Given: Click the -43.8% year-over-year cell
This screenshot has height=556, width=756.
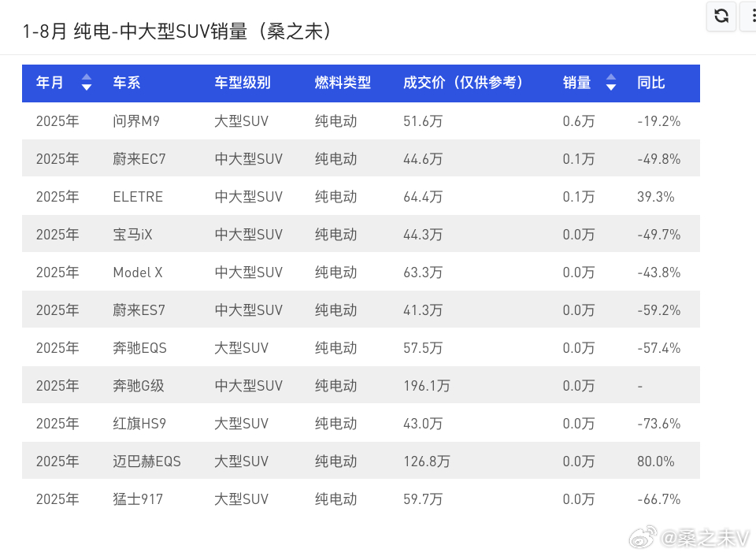Looking at the screenshot, I should pos(658,272).
